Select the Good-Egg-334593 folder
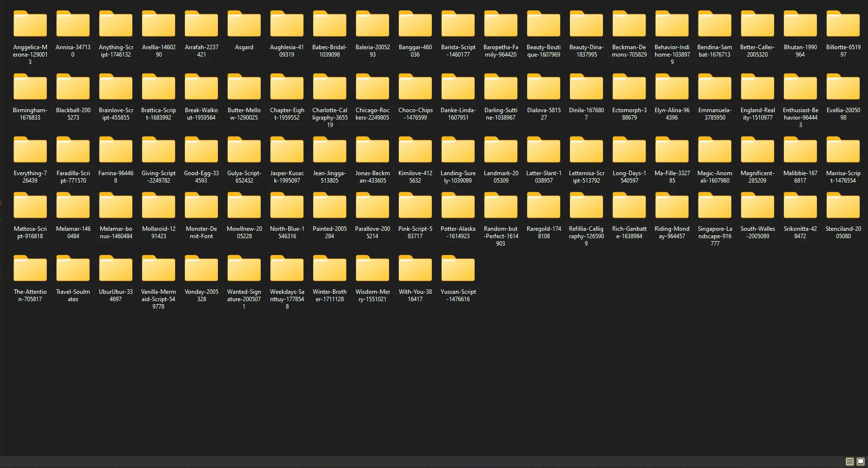 pyautogui.click(x=201, y=160)
